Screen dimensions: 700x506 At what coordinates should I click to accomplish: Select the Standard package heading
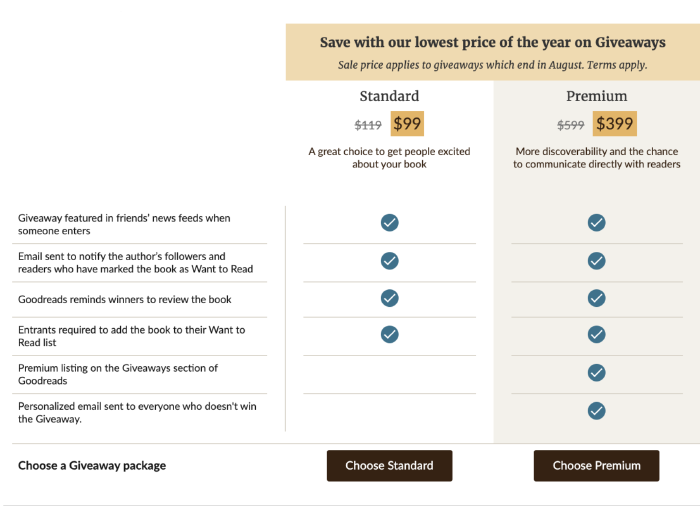(389, 96)
